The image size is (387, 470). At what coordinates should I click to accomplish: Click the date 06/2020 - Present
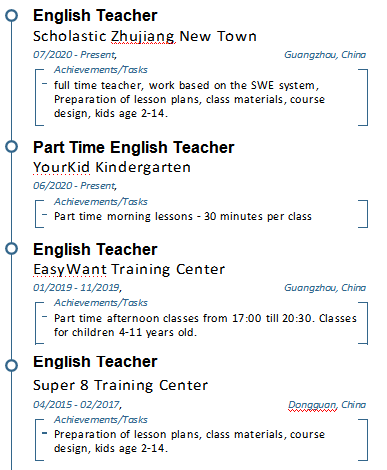[75, 185]
